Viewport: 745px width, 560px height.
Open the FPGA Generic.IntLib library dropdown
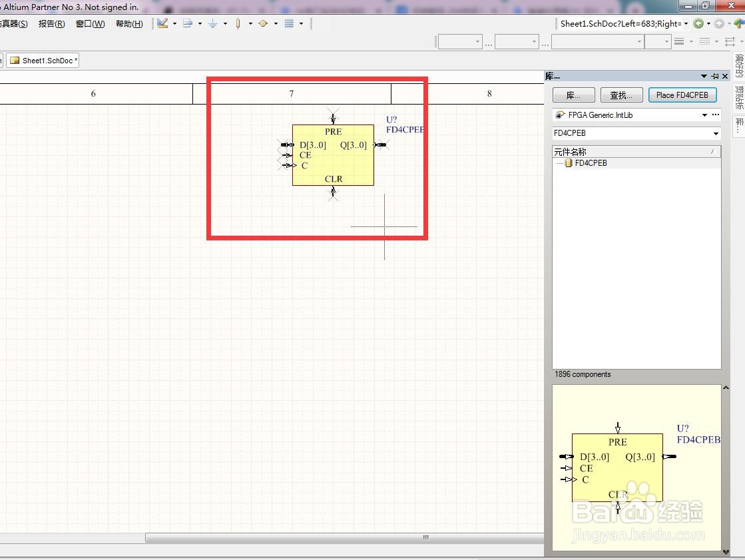[704, 115]
